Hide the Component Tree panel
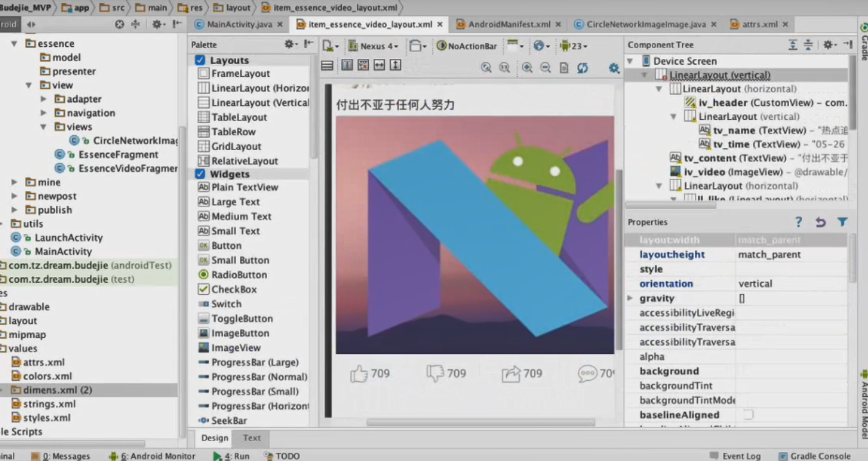868x461 pixels. click(847, 44)
